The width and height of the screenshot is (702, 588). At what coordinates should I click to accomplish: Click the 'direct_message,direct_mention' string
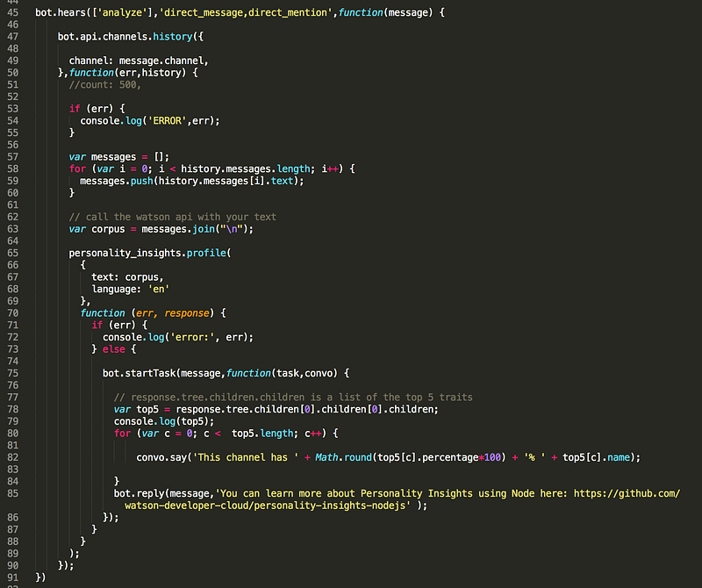246,12
